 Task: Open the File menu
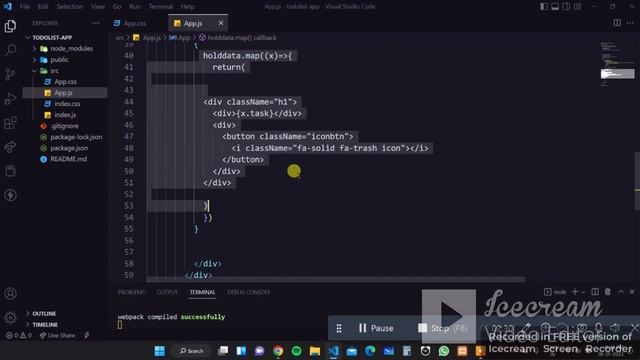[25, 7]
